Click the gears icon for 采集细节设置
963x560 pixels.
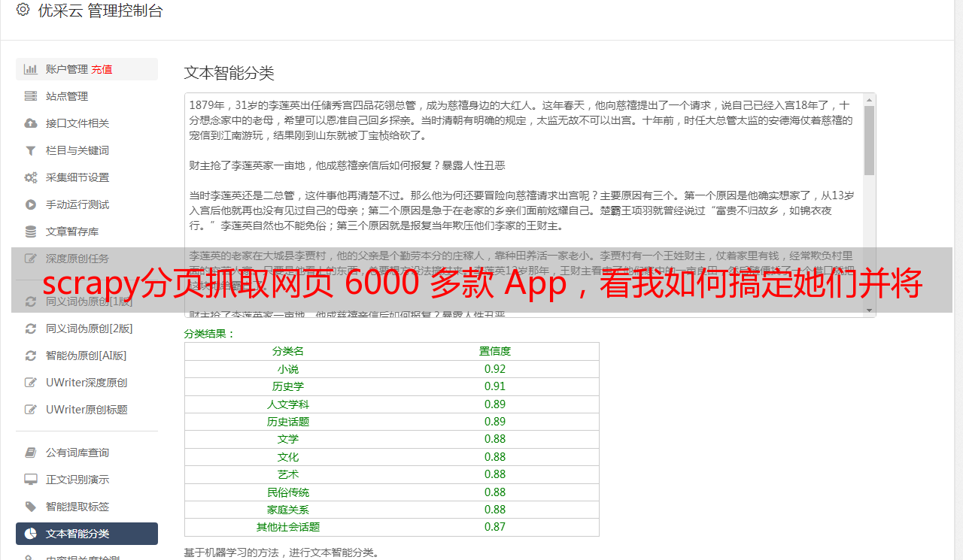(x=31, y=177)
